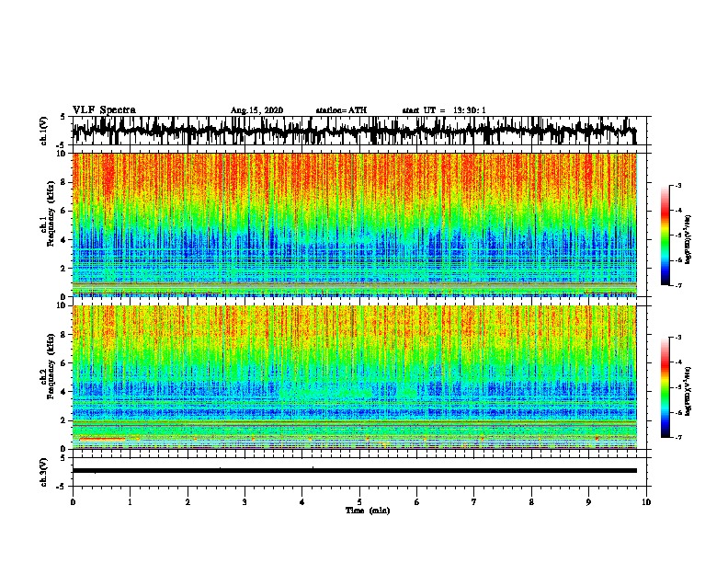The height and width of the screenshot is (563, 728).
Task: Click the color scale bar beside ch.2
Action: click(x=665, y=387)
